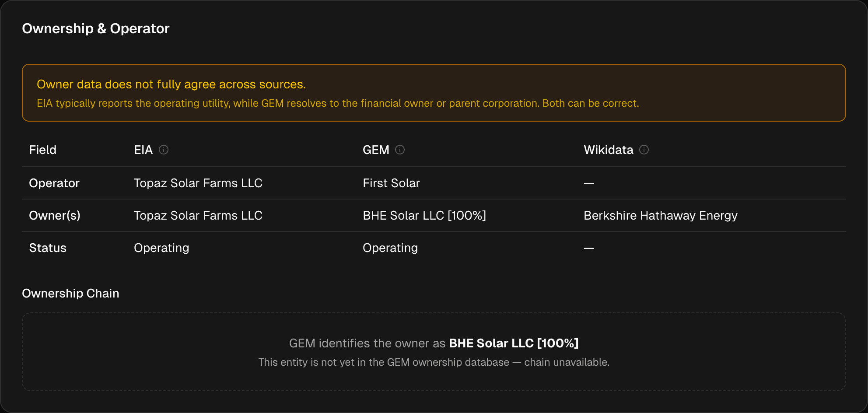
Task: Click the info icon next to EIA
Action: 164,150
